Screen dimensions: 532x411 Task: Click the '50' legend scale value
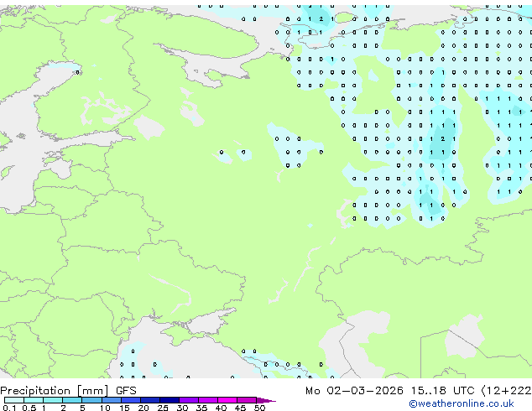[259, 408]
